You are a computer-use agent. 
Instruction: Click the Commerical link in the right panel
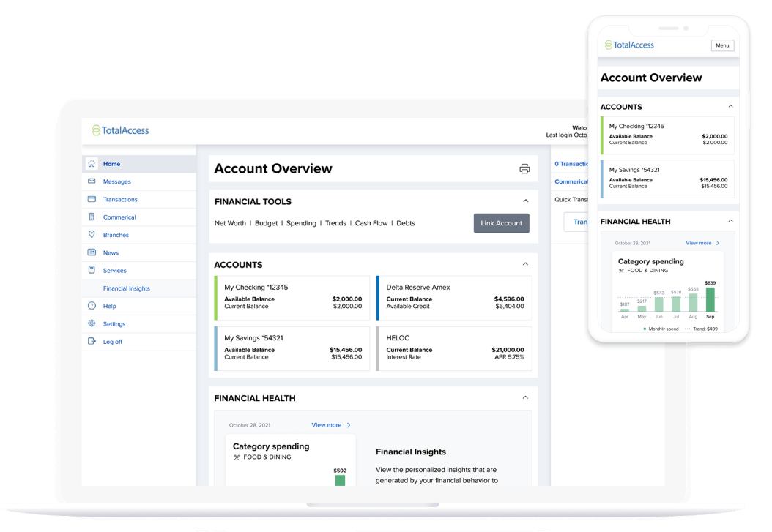click(x=571, y=181)
